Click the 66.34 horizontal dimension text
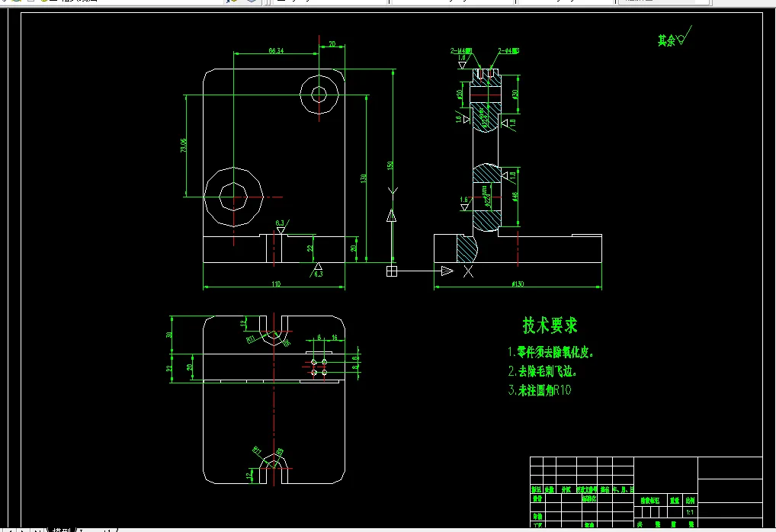 [x=276, y=50]
